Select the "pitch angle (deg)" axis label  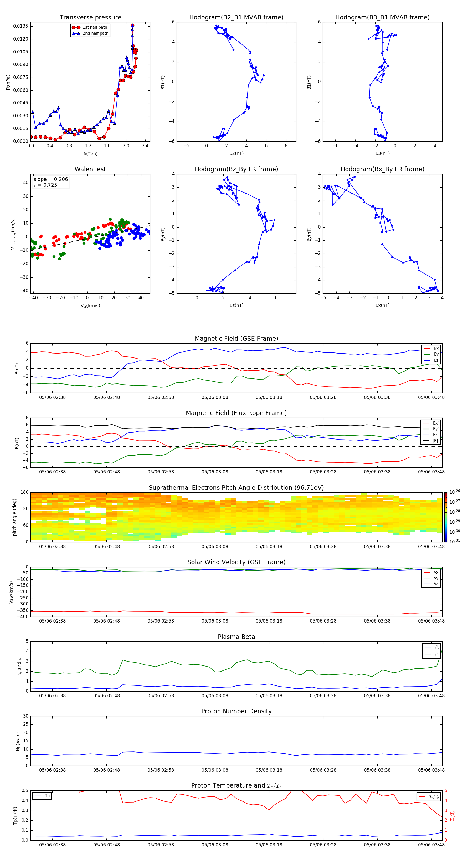point(14,517)
